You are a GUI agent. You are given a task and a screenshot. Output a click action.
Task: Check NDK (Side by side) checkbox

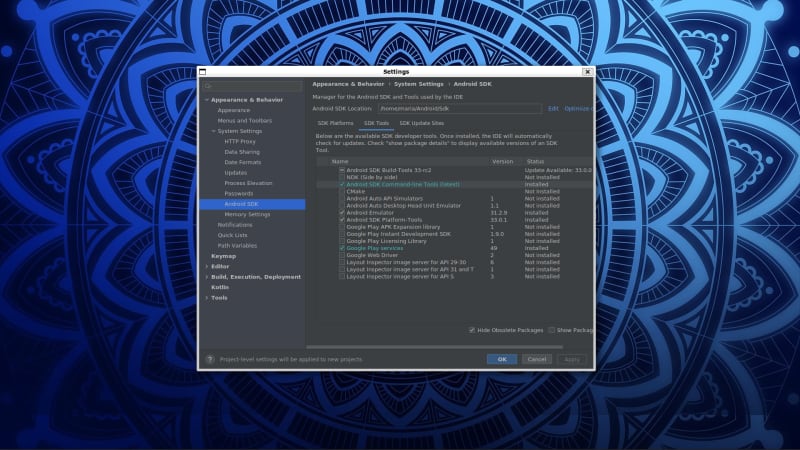(342, 178)
